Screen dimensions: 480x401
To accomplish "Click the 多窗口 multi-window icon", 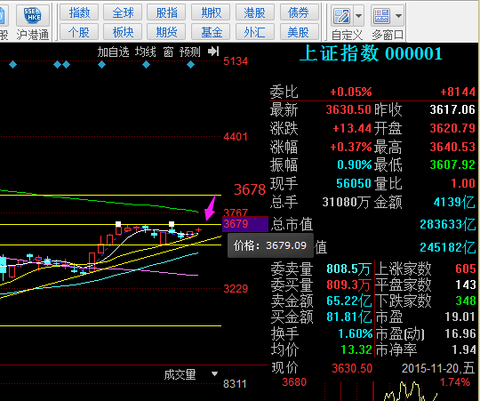I will (x=382, y=16).
